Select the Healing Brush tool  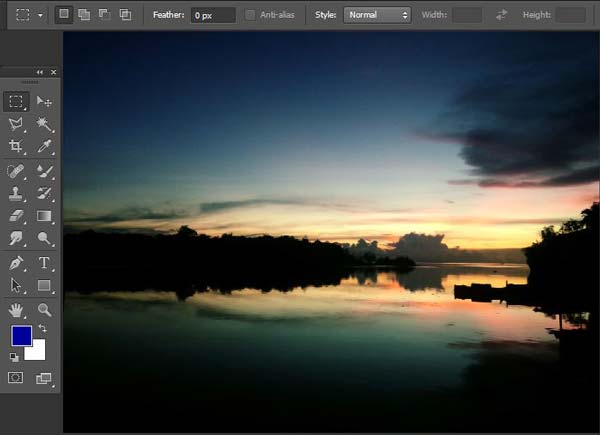click(16, 171)
